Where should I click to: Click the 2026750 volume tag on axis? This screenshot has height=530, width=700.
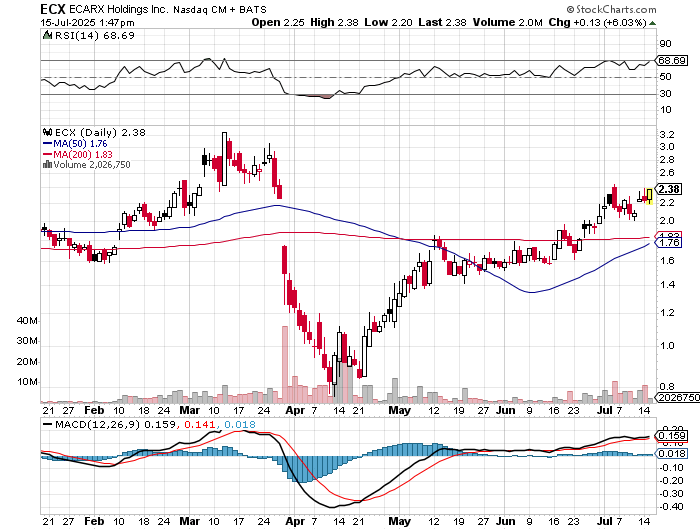677,397
